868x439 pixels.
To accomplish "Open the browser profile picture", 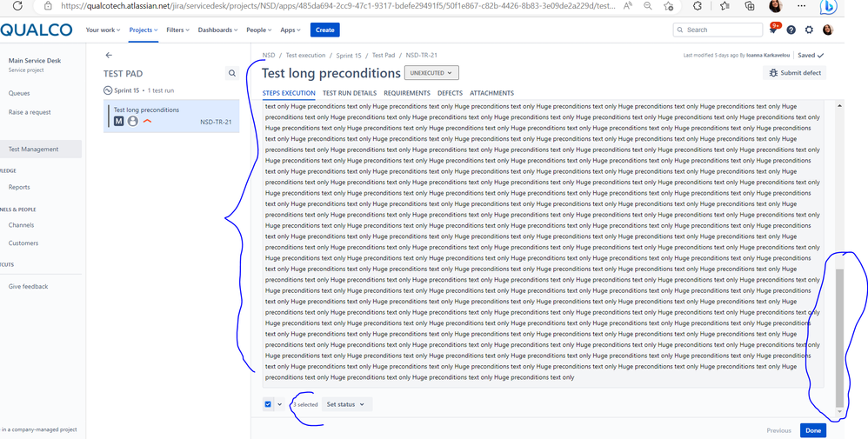I will (776, 6).
